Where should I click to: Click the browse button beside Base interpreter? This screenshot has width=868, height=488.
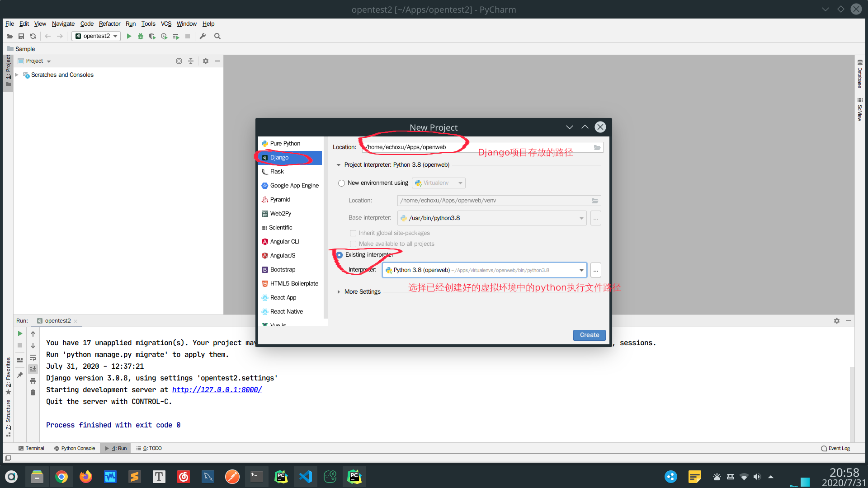pyautogui.click(x=596, y=218)
